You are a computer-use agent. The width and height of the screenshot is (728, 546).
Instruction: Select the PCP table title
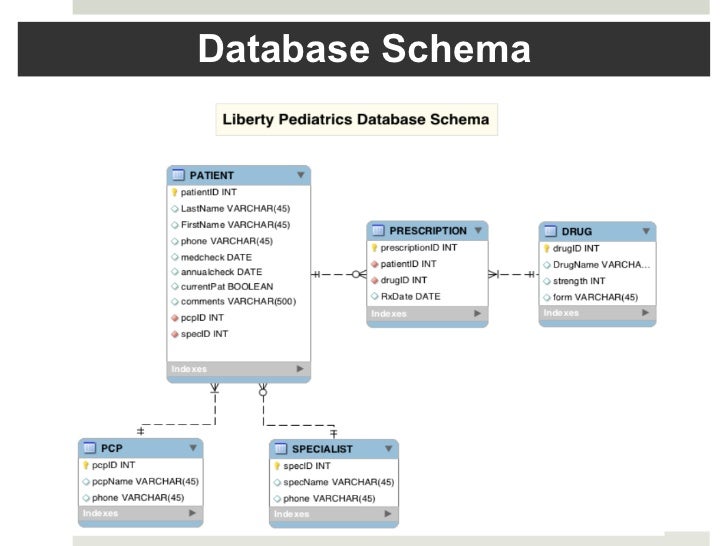pyautogui.click(x=111, y=448)
